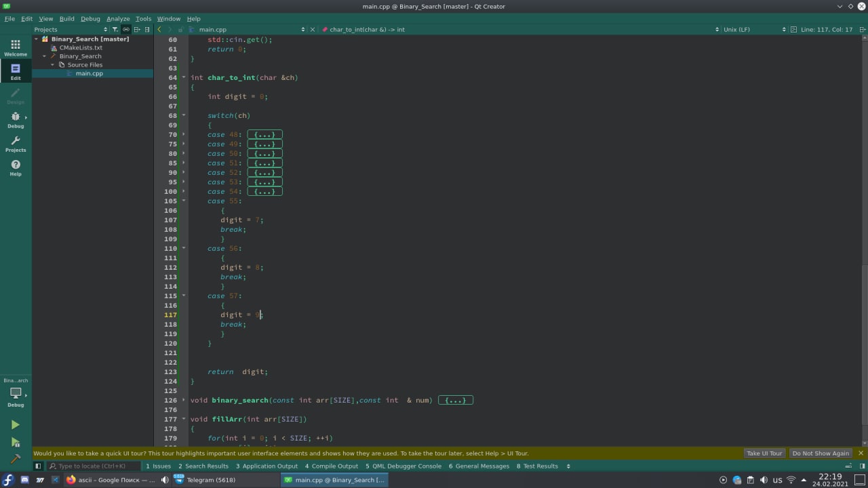Viewport: 868px width, 488px height.
Task: Open the Compile Output pane tab
Action: (x=332, y=466)
